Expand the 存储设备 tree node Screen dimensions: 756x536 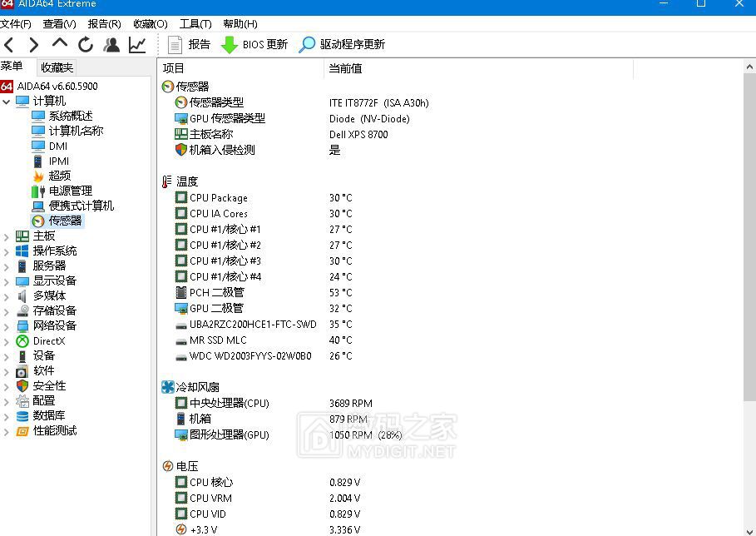(7, 311)
